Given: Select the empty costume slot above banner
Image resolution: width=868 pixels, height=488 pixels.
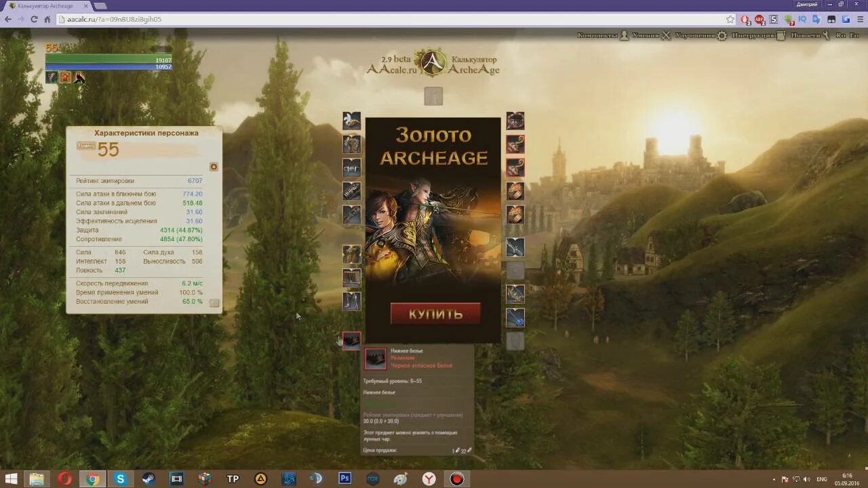Looking at the screenshot, I should point(433,96).
